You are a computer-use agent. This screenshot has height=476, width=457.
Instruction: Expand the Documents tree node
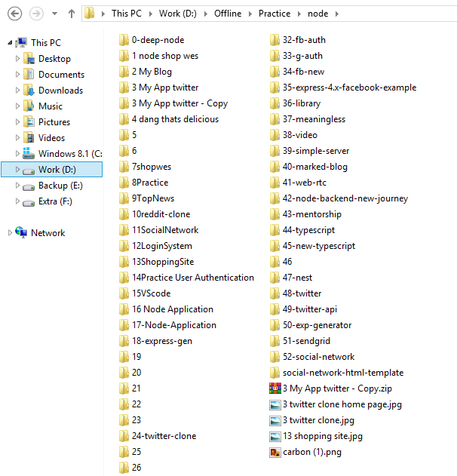[17, 75]
